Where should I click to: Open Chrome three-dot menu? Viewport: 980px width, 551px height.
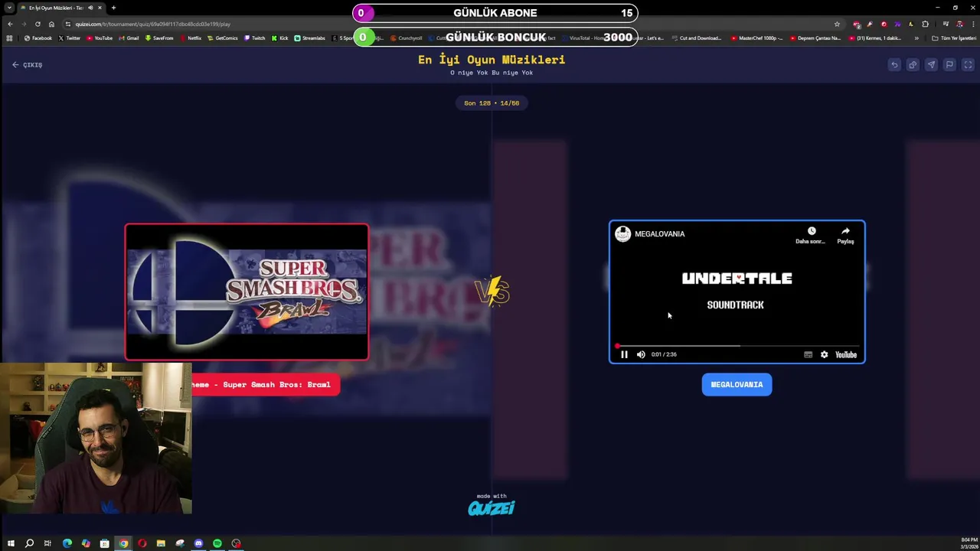coord(972,24)
